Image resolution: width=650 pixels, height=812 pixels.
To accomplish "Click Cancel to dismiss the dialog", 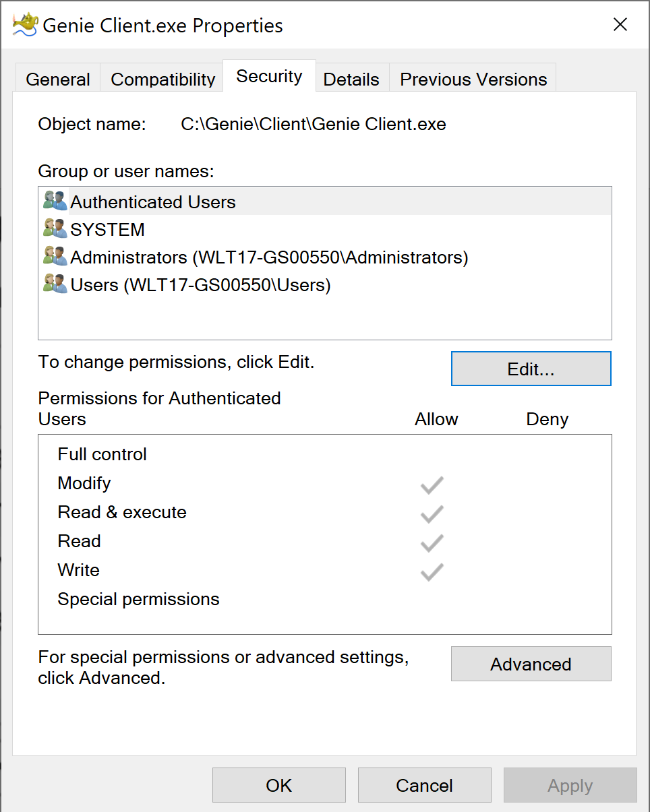I will pyautogui.click(x=424, y=784).
